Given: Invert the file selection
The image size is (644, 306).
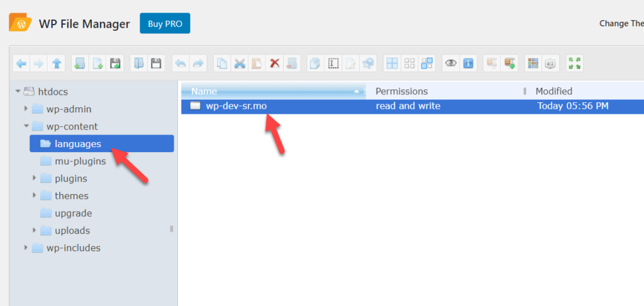Looking at the screenshot, I should 427,63.
